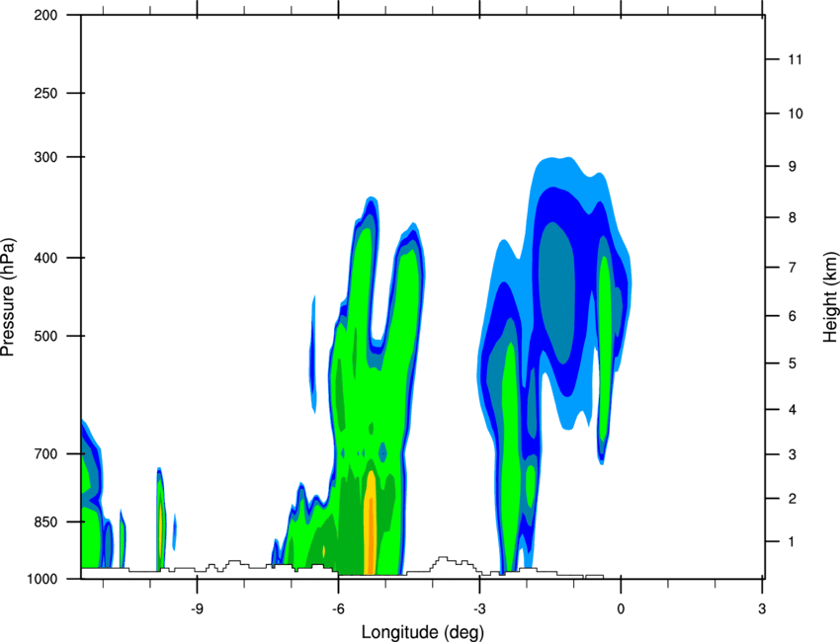Image resolution: width=840 pixels, height=642 pixels.
Task: Click the narrow orange streak near longitude -9.8
Action: click(x=160, y=529)
